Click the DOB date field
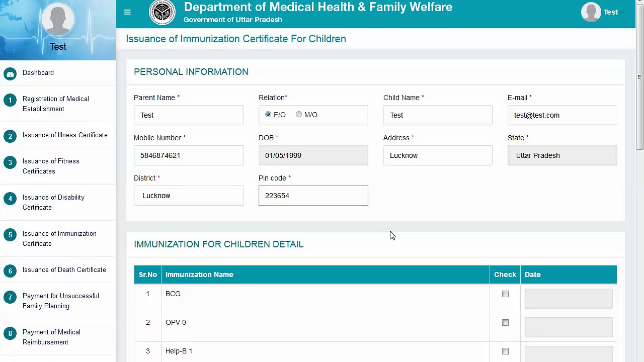 coord(313,155)
